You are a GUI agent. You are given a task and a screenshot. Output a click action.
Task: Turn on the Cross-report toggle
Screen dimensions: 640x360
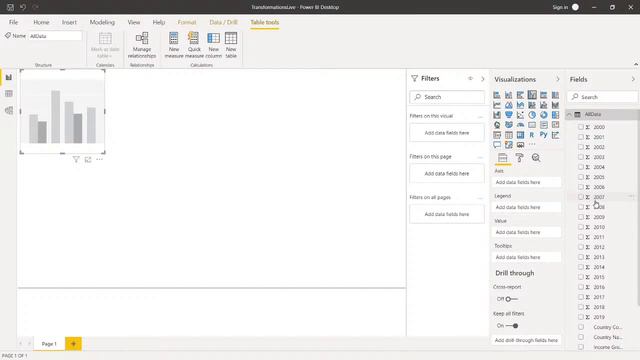point(511,299)
